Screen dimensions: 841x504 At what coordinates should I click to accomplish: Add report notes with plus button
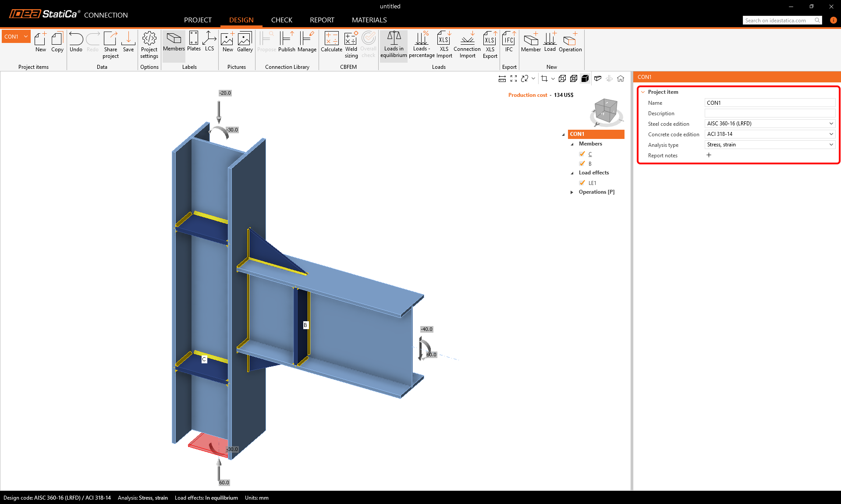tap(709, 155)
